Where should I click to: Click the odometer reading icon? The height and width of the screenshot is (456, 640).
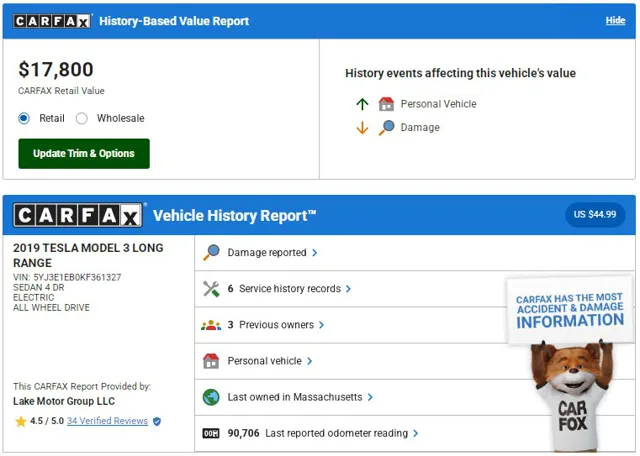(211, 433)
